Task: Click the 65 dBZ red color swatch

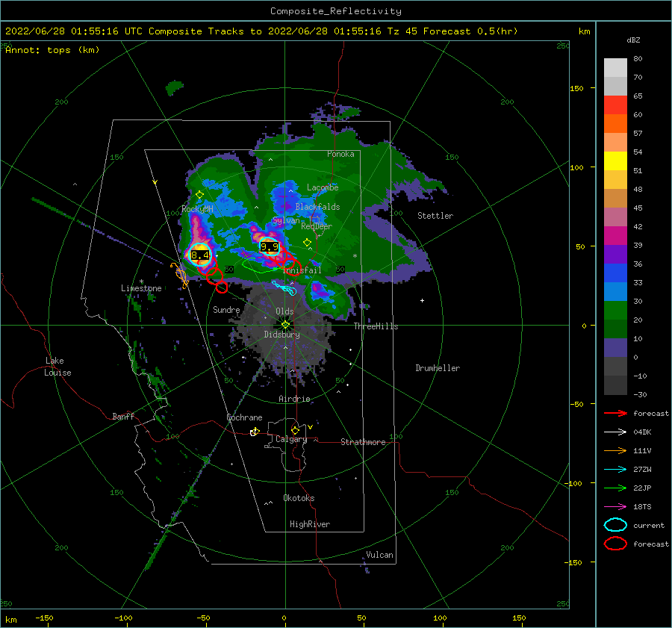Action: pos(615,105)
